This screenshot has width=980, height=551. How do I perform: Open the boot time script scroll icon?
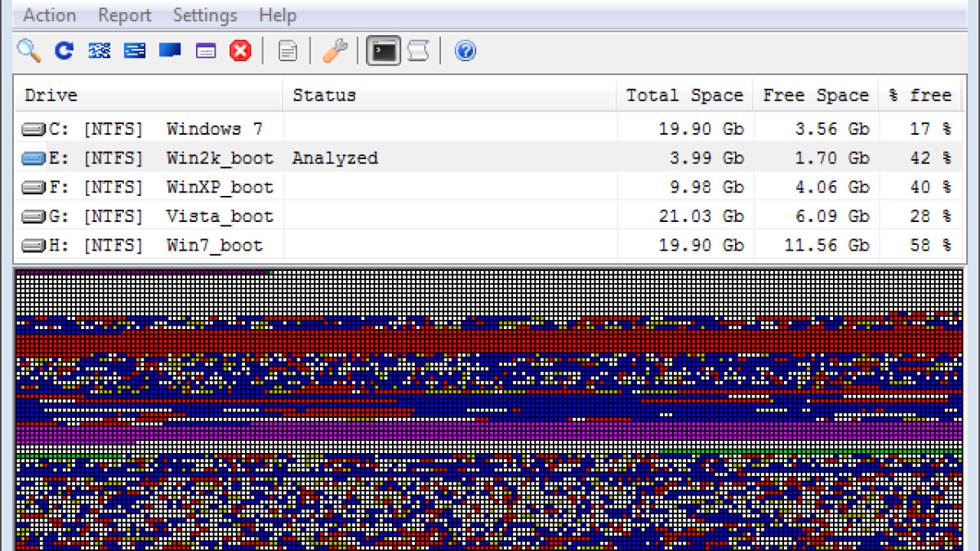point(418,51)
